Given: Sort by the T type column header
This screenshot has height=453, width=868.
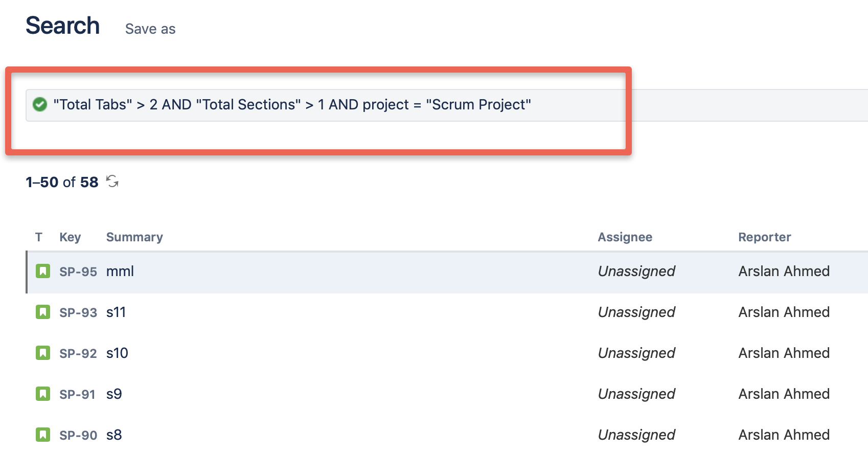Looking at the screenshot, I should point(38,237).
